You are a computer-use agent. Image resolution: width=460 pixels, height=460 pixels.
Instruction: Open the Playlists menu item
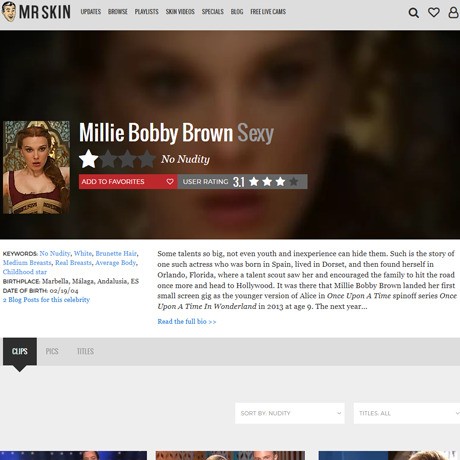click(147, 12)
